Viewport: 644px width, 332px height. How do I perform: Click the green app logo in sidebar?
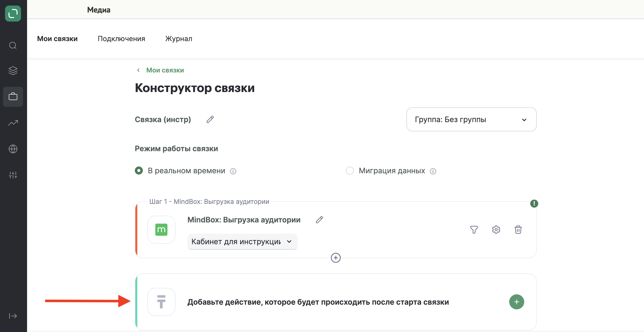pyautogui.click(x=13, y=14)
